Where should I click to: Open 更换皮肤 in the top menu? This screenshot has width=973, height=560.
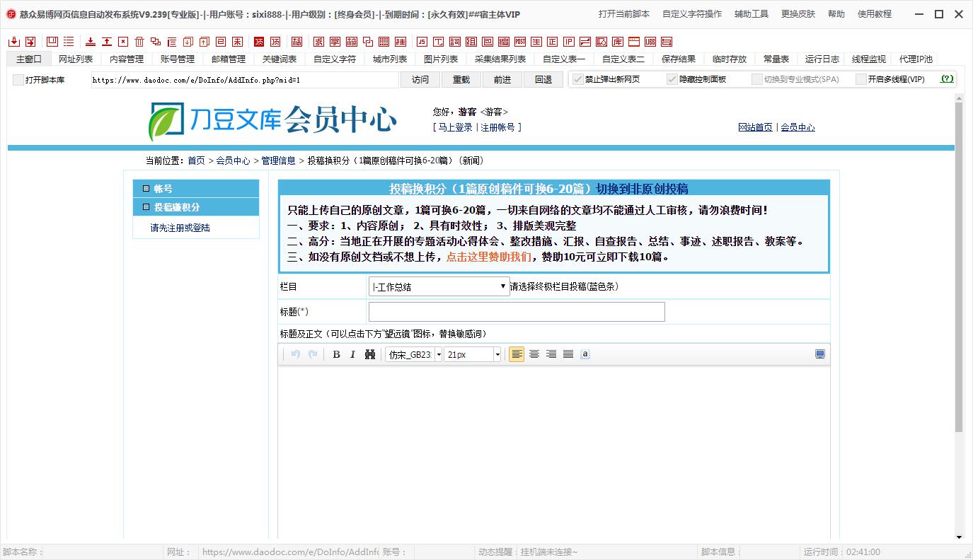[798, 14]
